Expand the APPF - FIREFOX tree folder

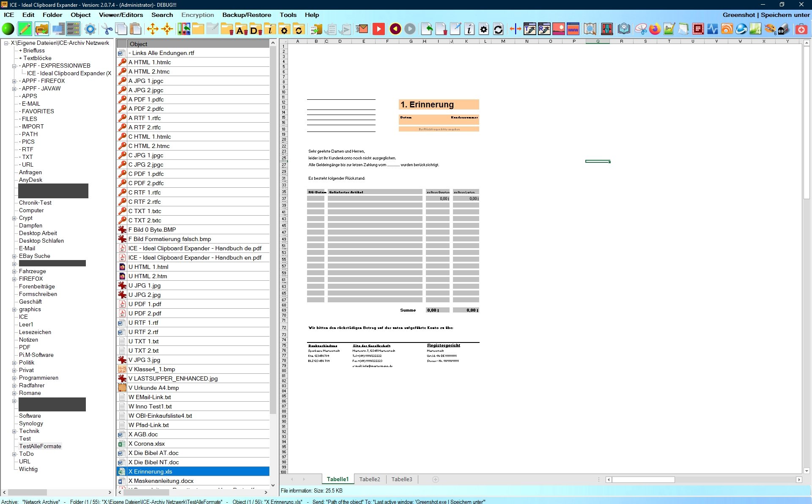coord(14,81)
